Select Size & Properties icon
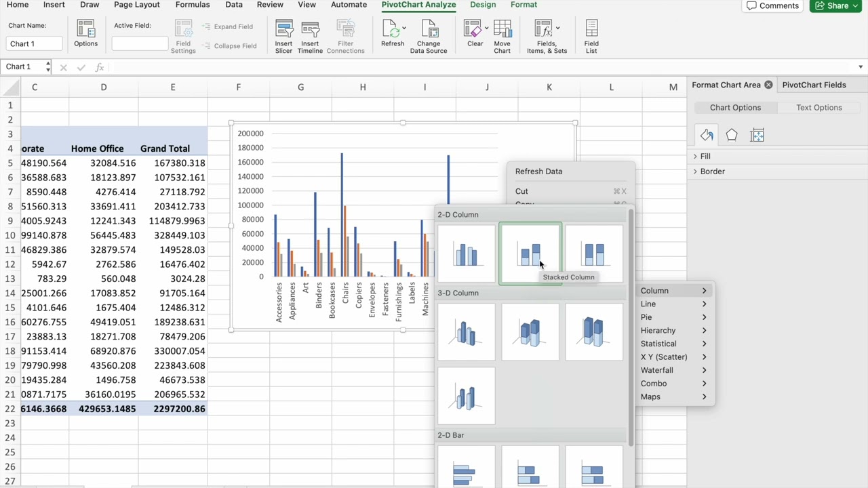The height and width of the screenshot is (488, 868). pyautogui.click(x=757, y=136)
